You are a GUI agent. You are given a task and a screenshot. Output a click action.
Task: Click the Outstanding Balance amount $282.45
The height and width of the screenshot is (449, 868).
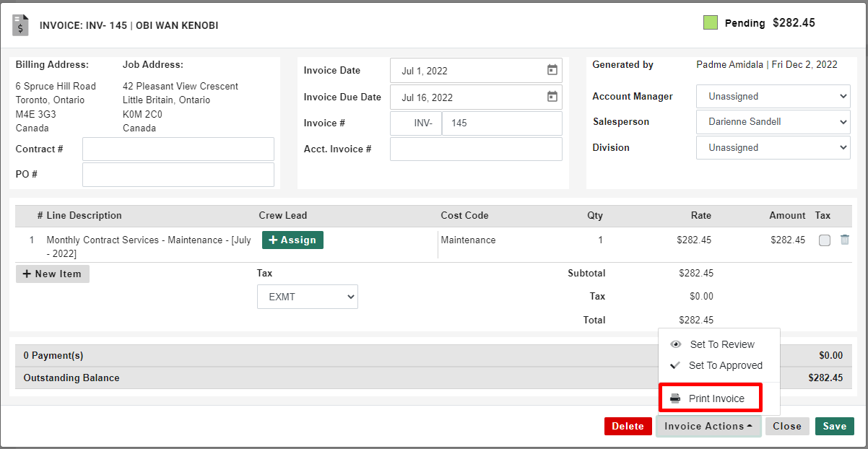825,378
